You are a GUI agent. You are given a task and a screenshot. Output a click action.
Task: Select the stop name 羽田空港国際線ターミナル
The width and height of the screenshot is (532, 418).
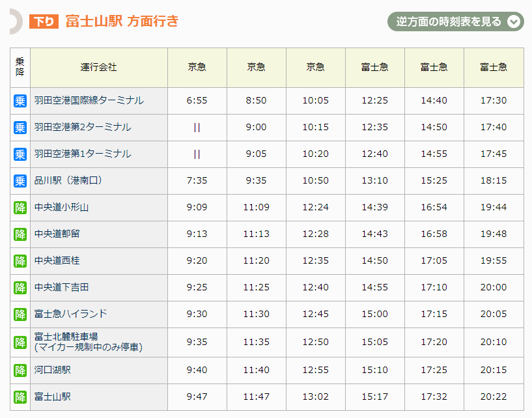click(x=89, y=100)
